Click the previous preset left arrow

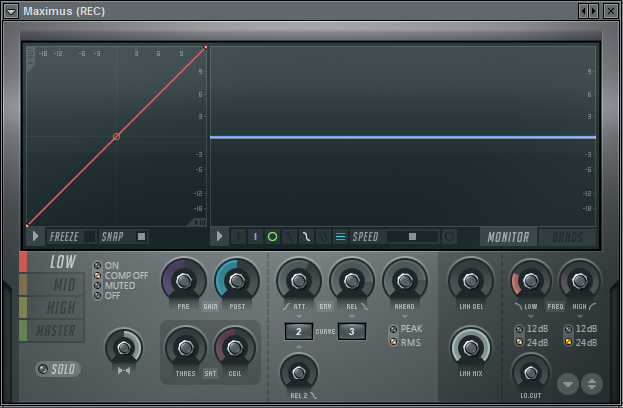[583, 11]
